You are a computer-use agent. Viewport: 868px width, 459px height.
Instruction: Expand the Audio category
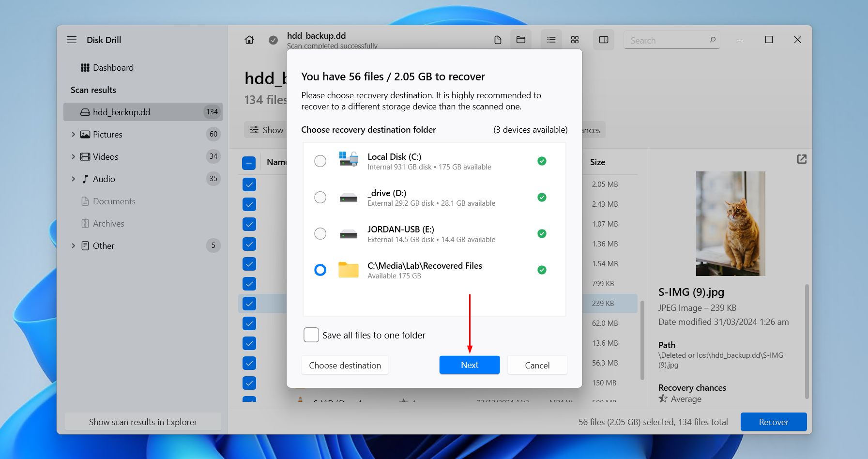point(73,179)
